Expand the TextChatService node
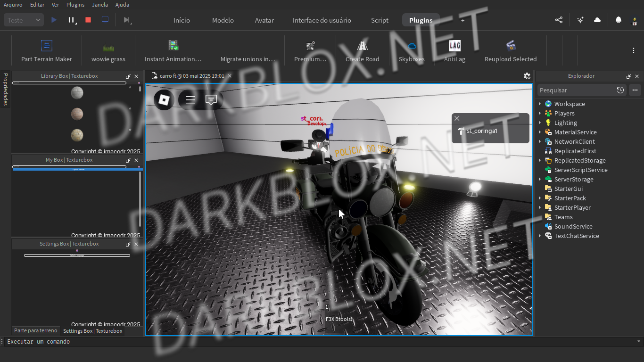The height and width of the screenshot is (362, 644). point(540,236)
